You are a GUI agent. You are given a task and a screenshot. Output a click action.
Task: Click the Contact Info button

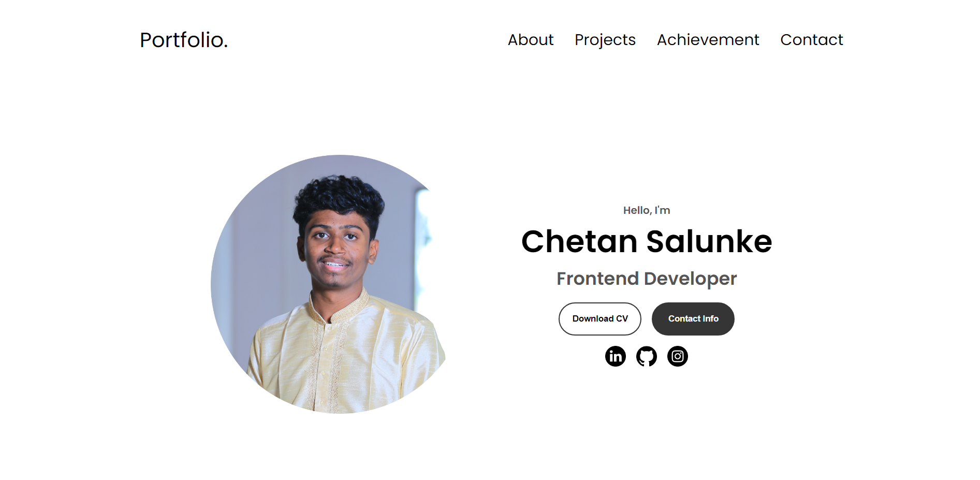693,319
